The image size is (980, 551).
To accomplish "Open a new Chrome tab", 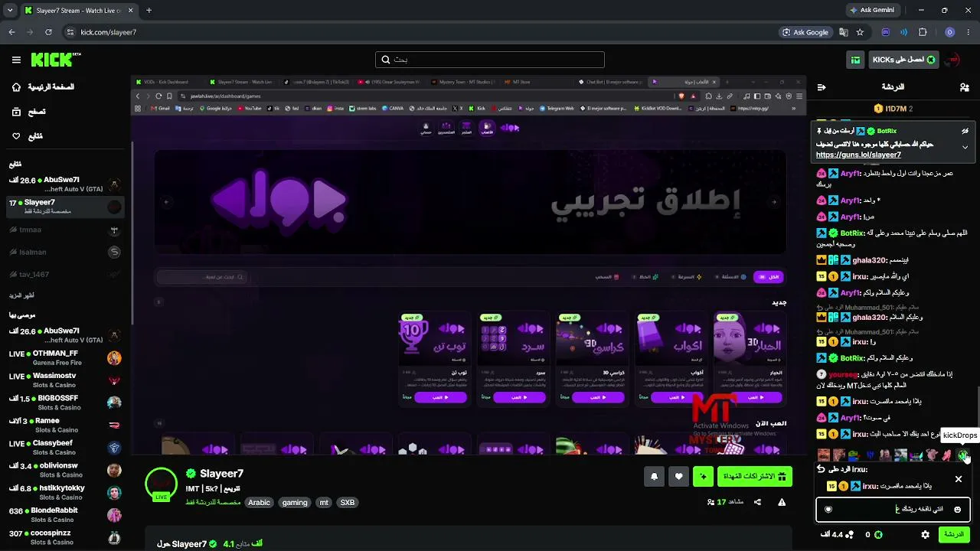I will [149, 11].
